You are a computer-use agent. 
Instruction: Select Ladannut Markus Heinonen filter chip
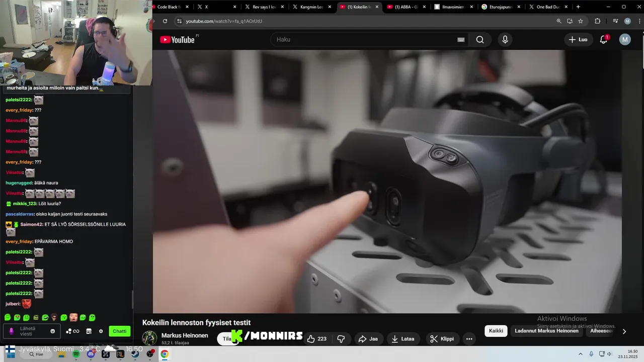(x=546, y=331)
